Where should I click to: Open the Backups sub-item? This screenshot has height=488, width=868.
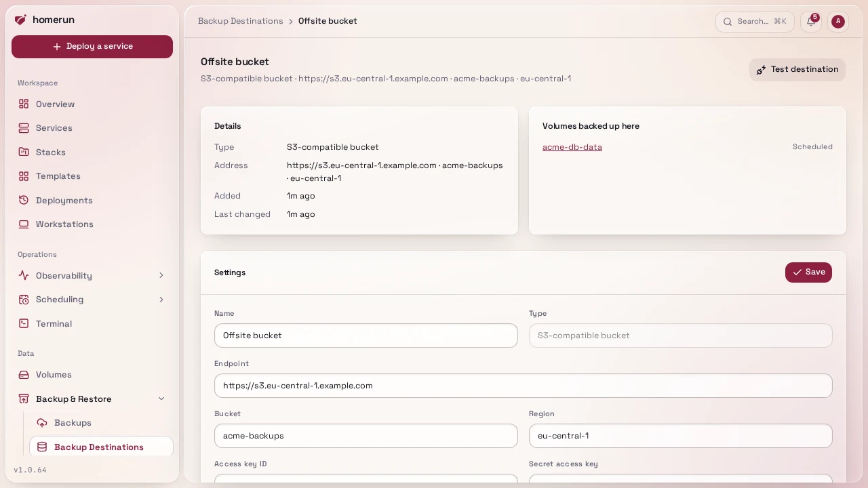[x=101, y=423]
